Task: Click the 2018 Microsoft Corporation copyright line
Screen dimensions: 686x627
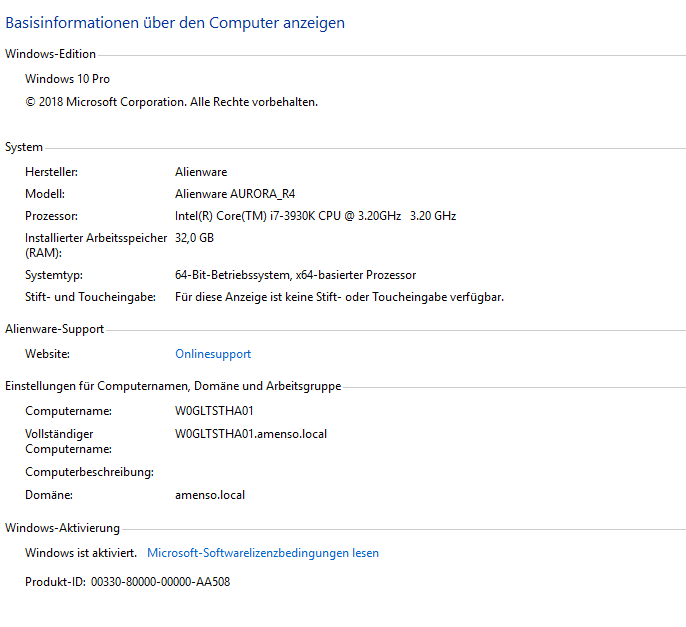Action: coord(172,102)
